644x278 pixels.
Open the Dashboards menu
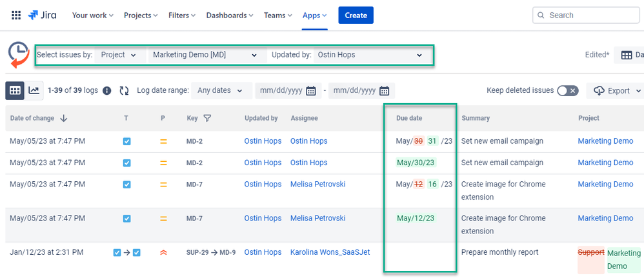(230, 15)
